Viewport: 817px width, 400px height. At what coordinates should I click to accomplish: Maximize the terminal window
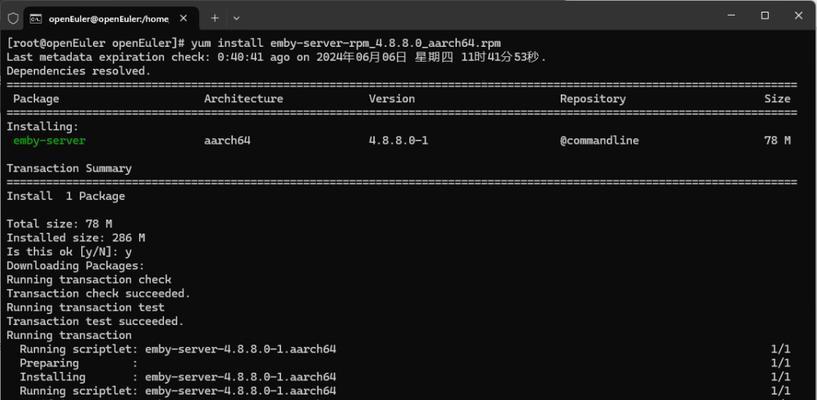(x=765, y=16)
